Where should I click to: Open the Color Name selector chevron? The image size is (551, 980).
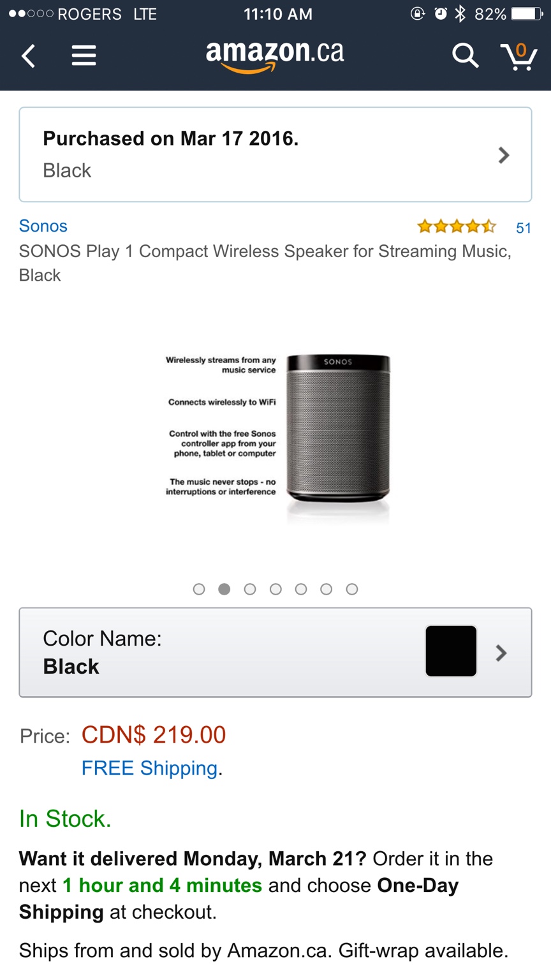click(x=501, y=653)
